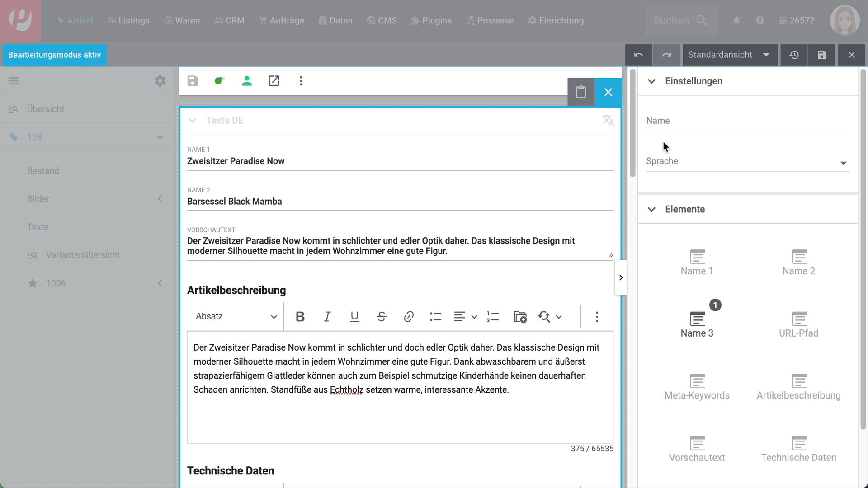The width and height of the screenshot is (868, 488).
Task: Click the clipboard paste icon
Action: tap(581, 92)
